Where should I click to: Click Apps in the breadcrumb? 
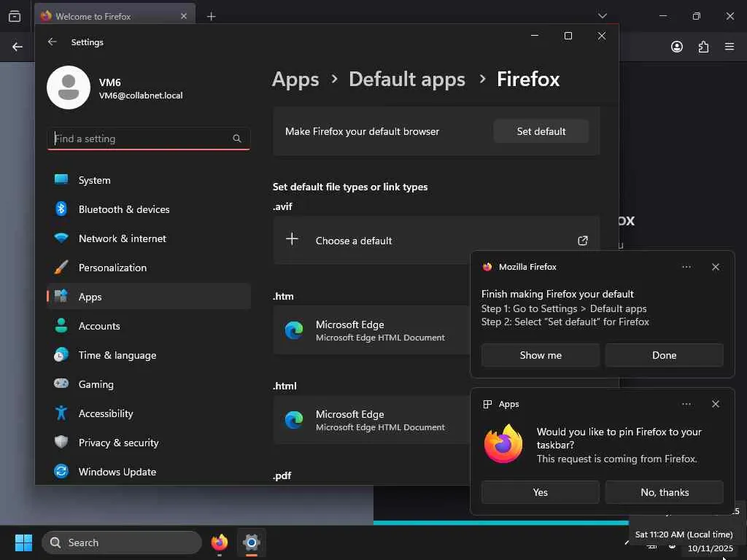[x=295, y=79]
